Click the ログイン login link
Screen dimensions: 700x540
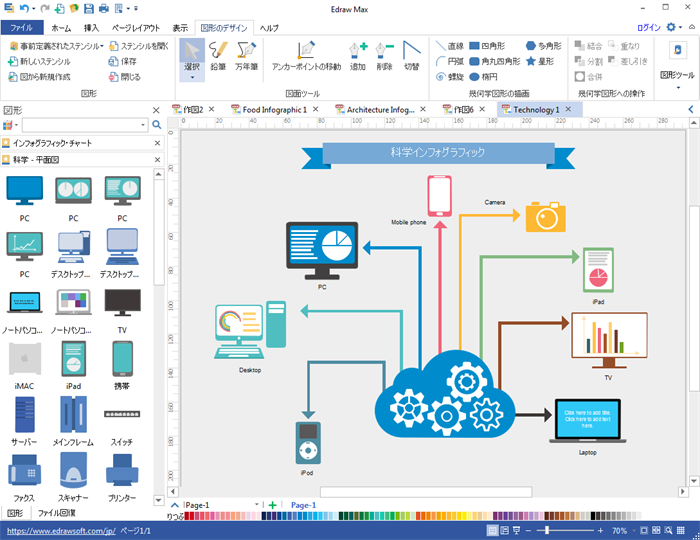(x=647, y=28)
